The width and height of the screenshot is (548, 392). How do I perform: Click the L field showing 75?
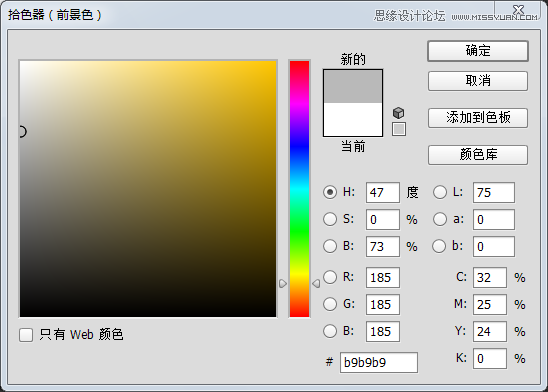click(493, 193)
